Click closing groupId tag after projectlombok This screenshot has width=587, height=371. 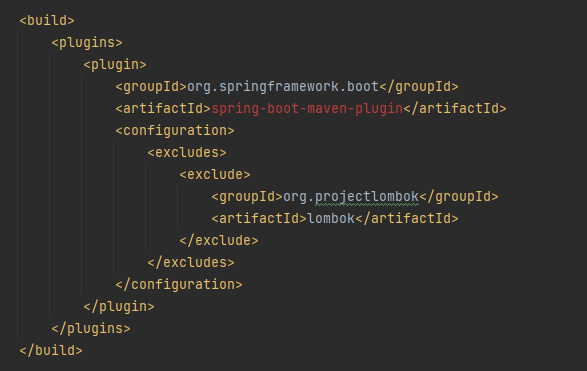tap(459, 197)
